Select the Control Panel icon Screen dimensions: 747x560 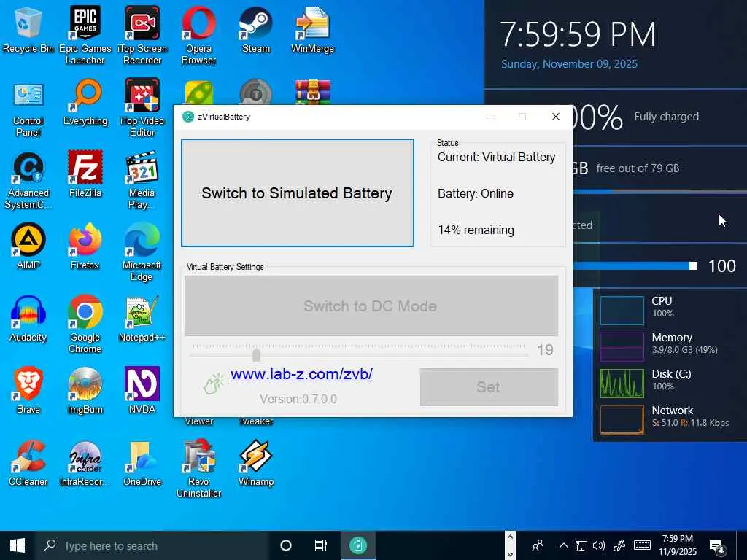point(28,109)
